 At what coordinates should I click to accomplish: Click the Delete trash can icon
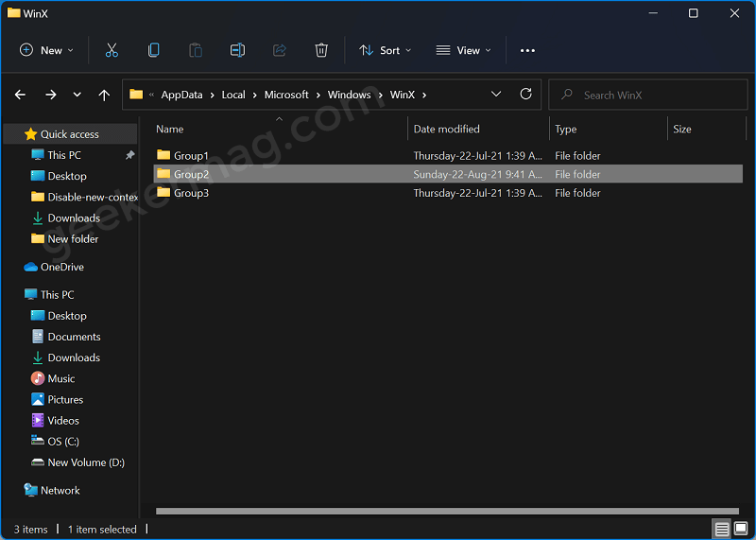click(321, 50)
